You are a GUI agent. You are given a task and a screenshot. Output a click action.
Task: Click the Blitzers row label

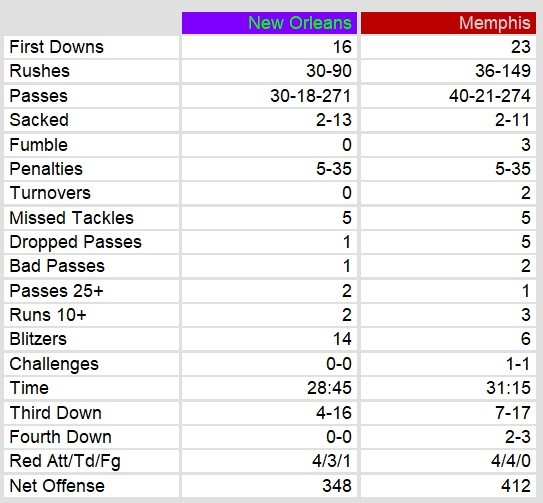[x=38, y=339]
